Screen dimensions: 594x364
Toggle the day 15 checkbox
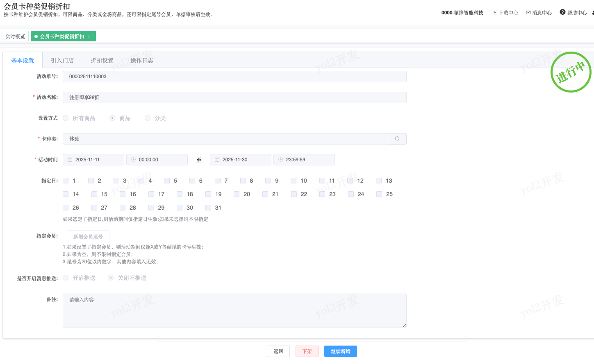click(x=94, y=194)
